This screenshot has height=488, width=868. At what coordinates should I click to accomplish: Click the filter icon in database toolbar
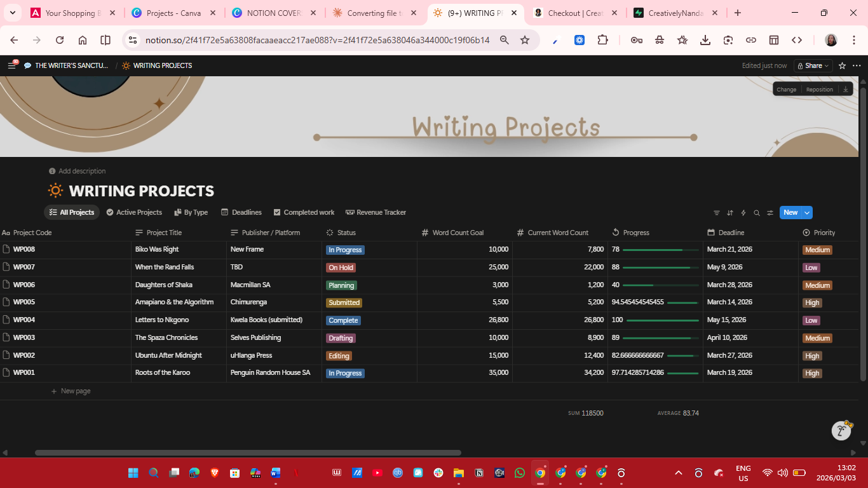click(717, 213)
